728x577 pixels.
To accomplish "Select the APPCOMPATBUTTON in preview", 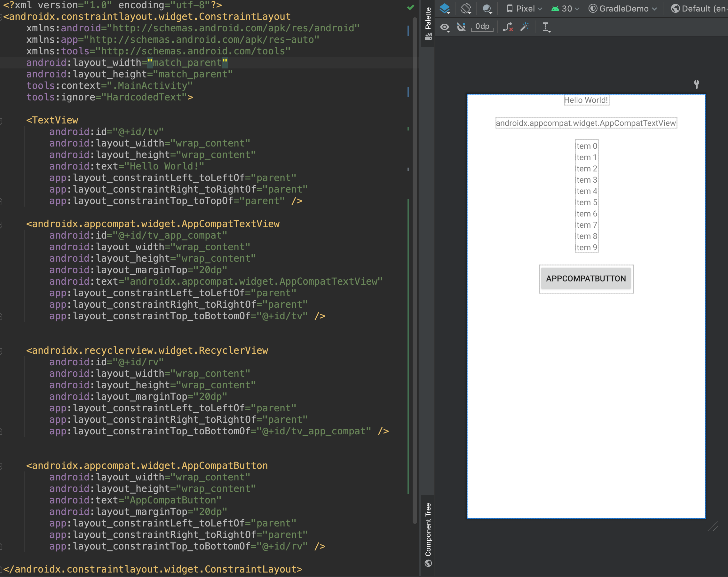I will (586, 279).
